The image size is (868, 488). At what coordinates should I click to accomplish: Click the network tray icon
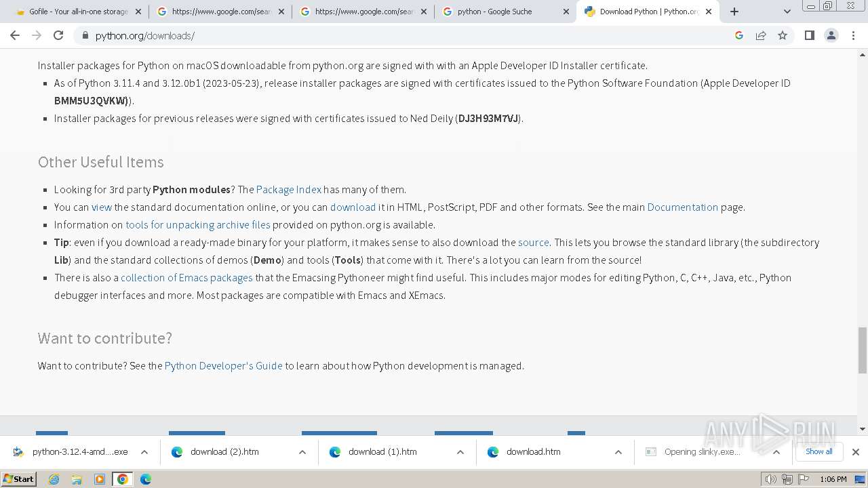click(787, 479)
